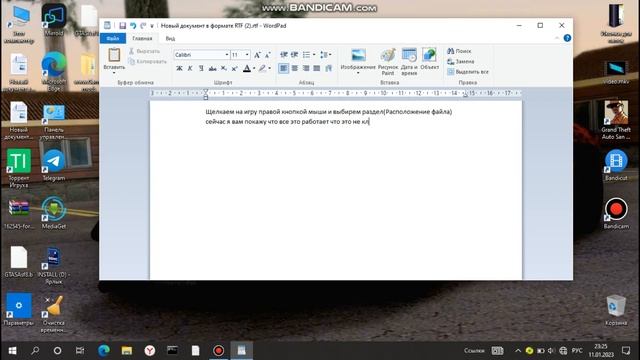Image resolution: width=640 pixels, height=360 pixels.
Task: Switch to the Главная ribbon tab
Action: pyautogui.click(x=142, y=38)
